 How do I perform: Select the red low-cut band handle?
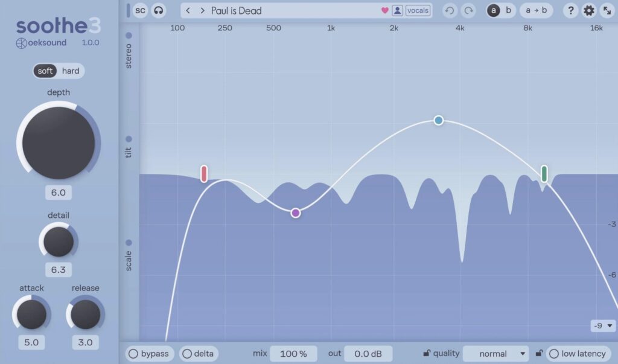(204, 173)
